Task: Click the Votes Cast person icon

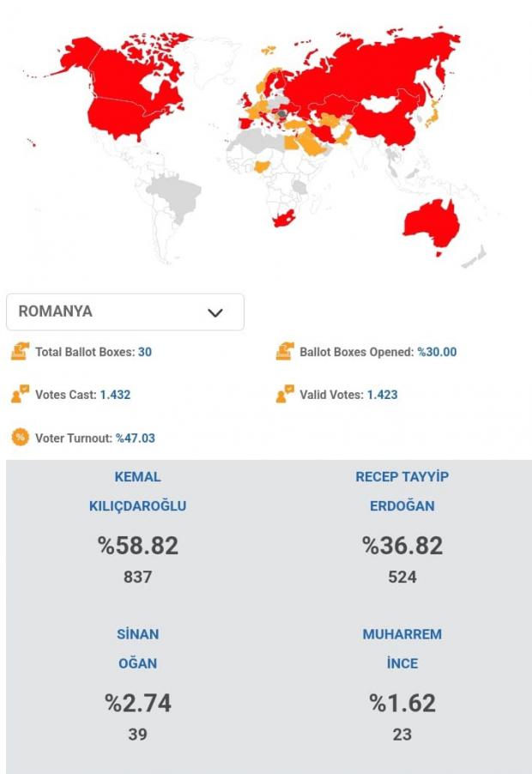Action: [x=20, y=395]
